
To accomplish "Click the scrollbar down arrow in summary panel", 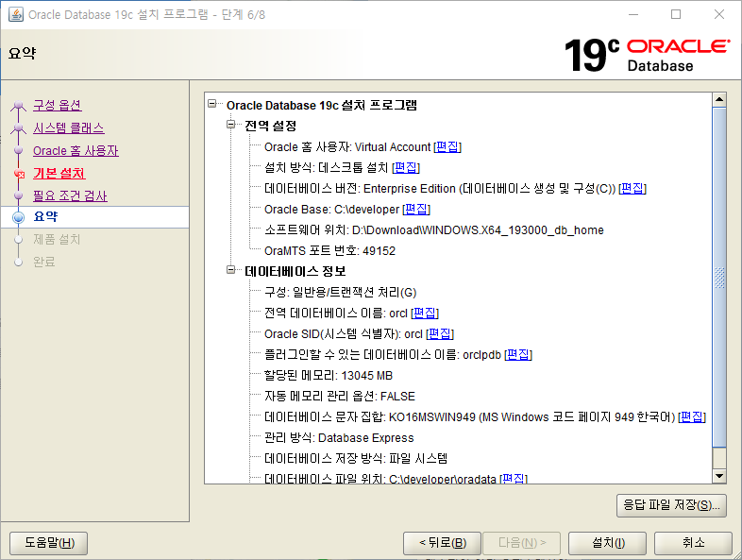I will [719, 476].
